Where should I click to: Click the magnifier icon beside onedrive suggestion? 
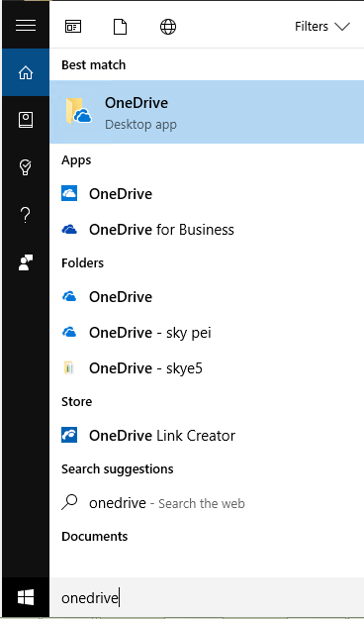click(69, 502)
